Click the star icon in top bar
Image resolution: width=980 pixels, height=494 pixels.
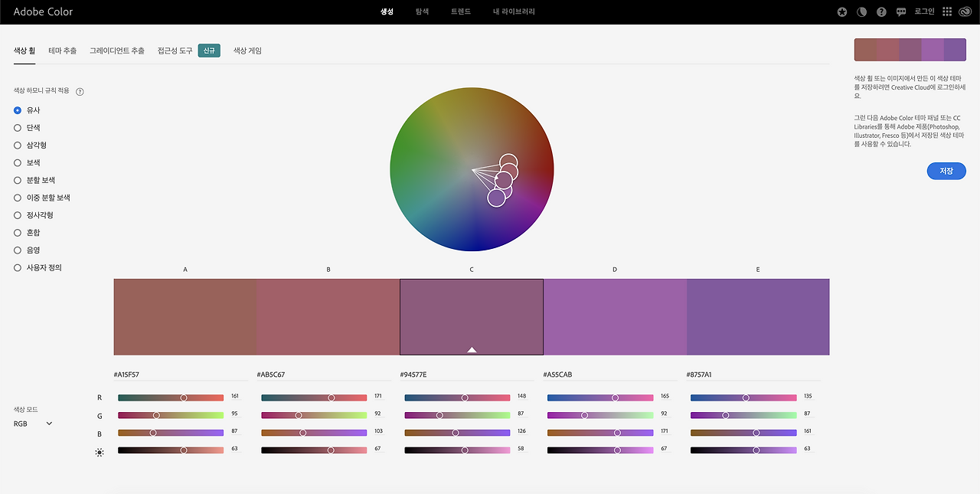[x=842, y=12]
